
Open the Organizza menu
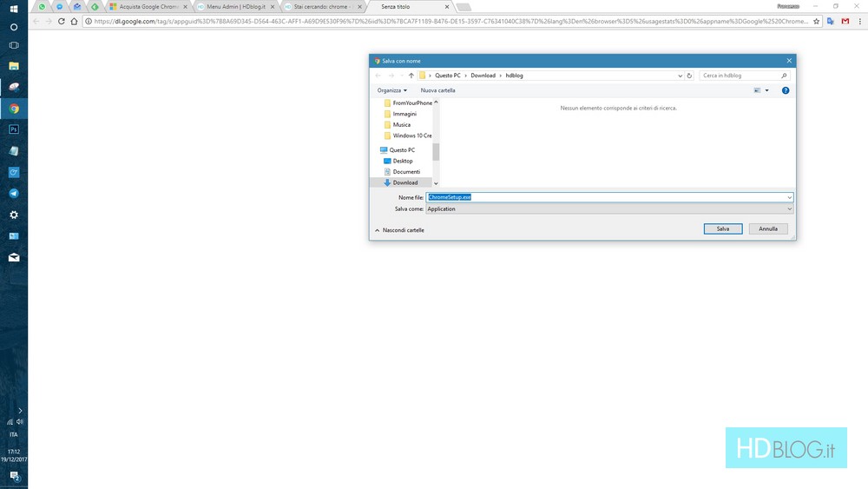coord(392,90)
